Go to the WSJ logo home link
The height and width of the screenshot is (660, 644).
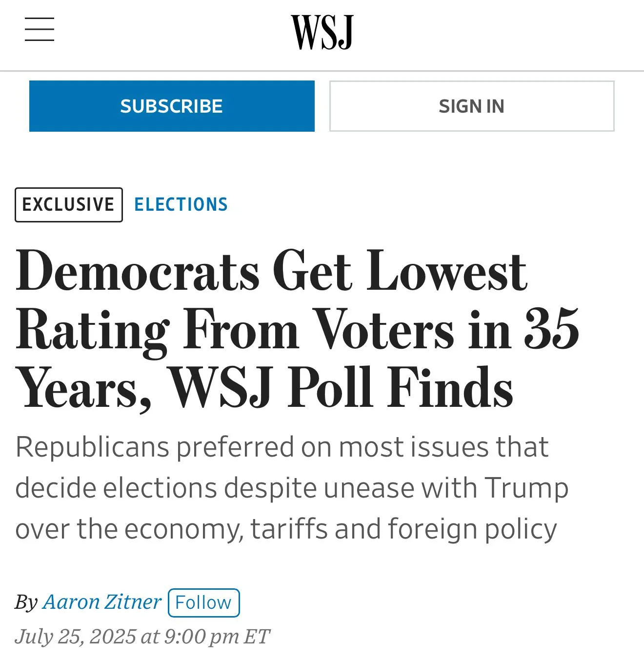pyautogui.click(x=322, y=32)
